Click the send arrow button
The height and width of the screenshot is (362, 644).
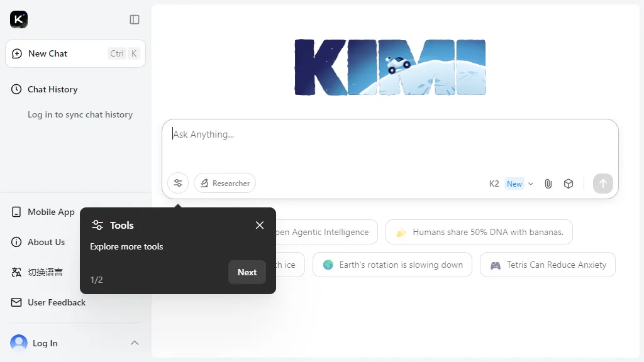pos(602,183)
